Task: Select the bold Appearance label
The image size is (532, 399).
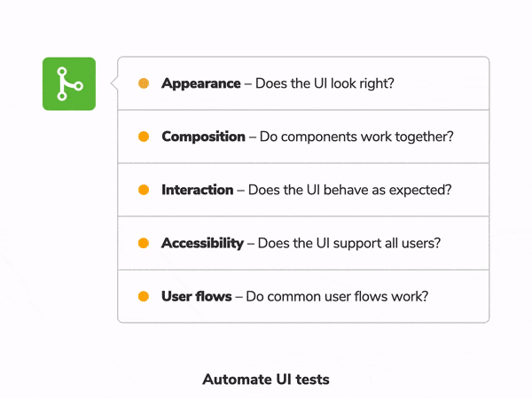Action: 200,83
